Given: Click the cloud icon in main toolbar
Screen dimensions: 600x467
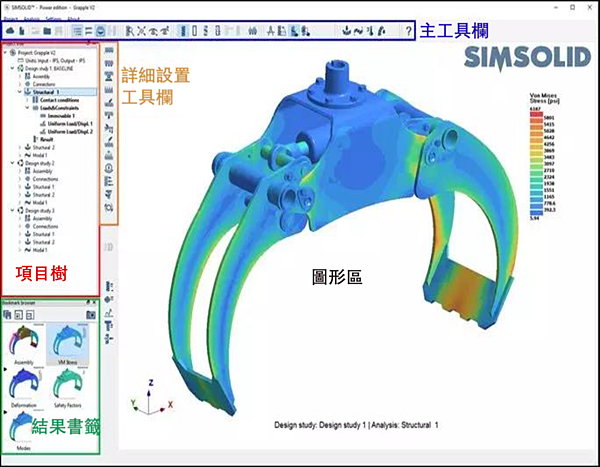Looking at the screenshot, I should 10,31.
